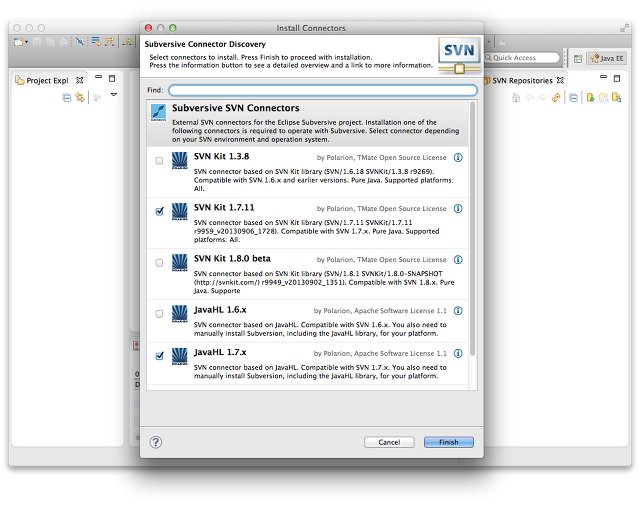The height and width of the screenshot is (506, 640).
Task: Check the JavaHL 1.6.x connector
Action: pos(160,314)
